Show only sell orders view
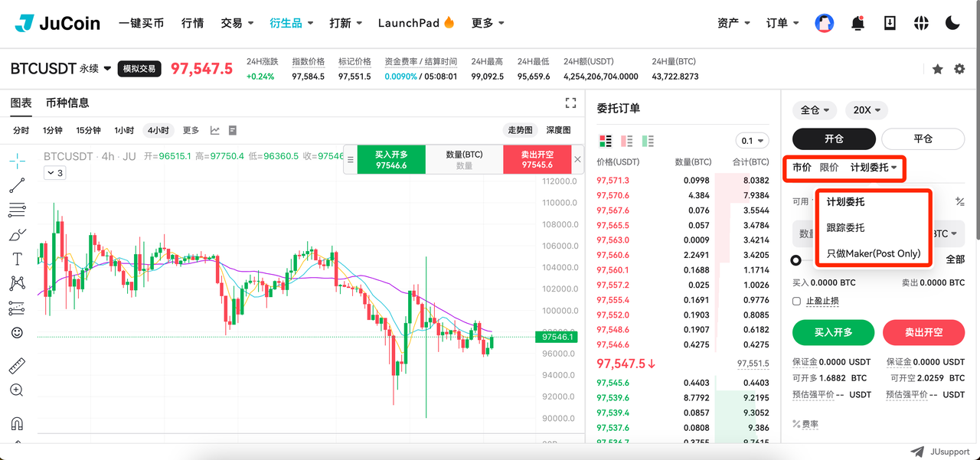The height and width of the screenshot is (460, 980). 626,141
